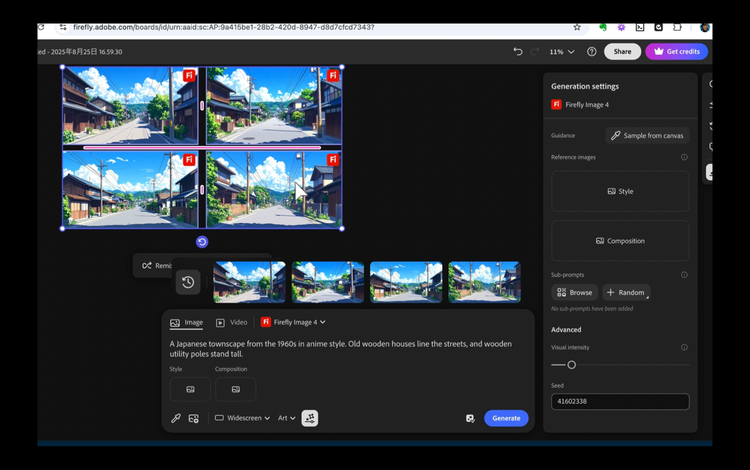
Task: Click the blue Generate button
Action: tap(506, 418)
